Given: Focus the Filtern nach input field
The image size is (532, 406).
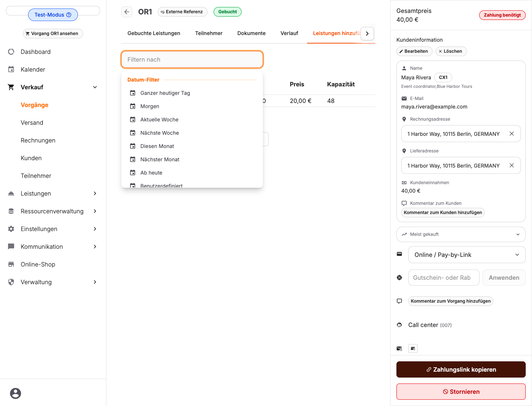Looking at the screenshot, I should (192, 59).
